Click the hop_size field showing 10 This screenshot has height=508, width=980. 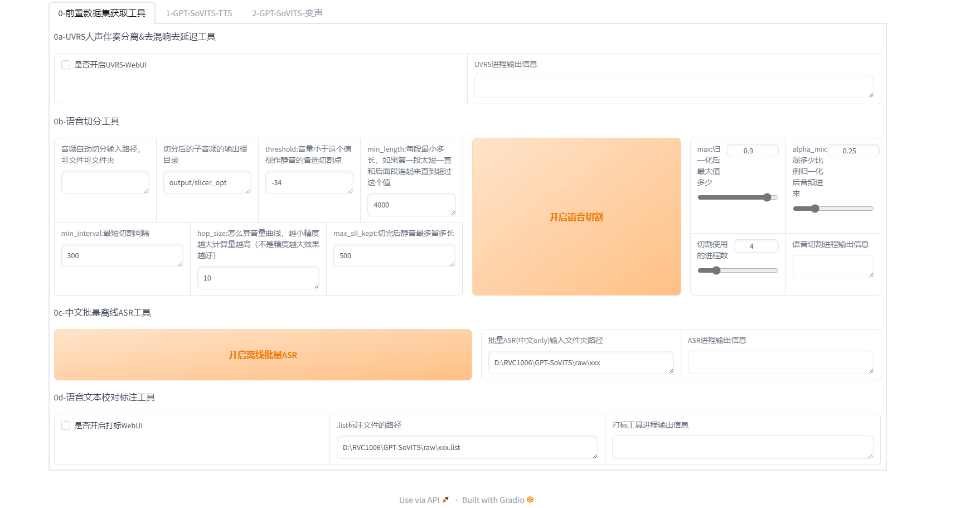(x=258, y=278)
